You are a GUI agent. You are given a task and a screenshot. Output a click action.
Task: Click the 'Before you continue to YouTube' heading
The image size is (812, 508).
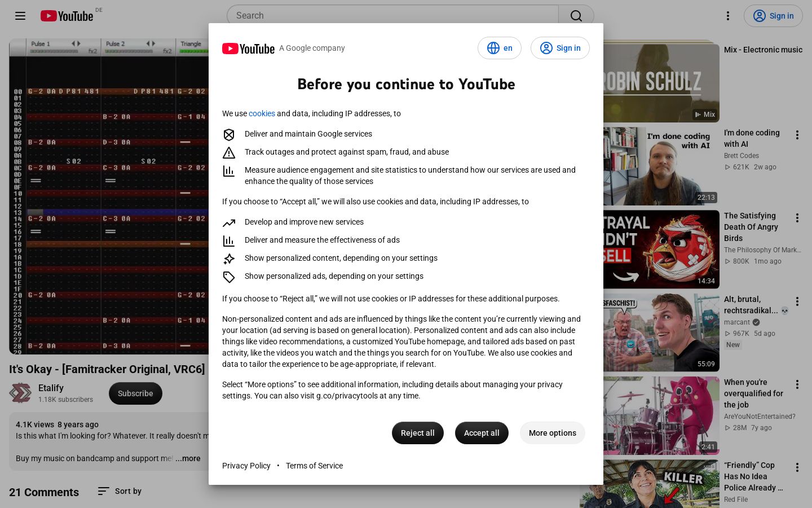(x=406, y=84)
